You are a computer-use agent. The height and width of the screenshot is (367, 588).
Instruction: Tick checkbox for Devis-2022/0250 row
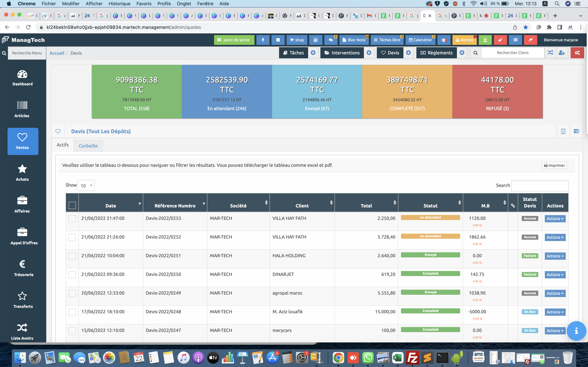point(72,275)
